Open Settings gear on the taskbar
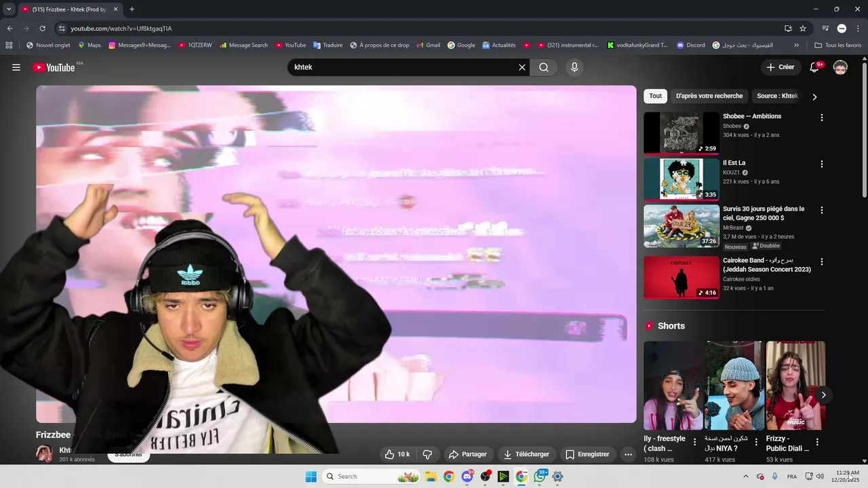868x488 pixels. click(x=557, y=476)
